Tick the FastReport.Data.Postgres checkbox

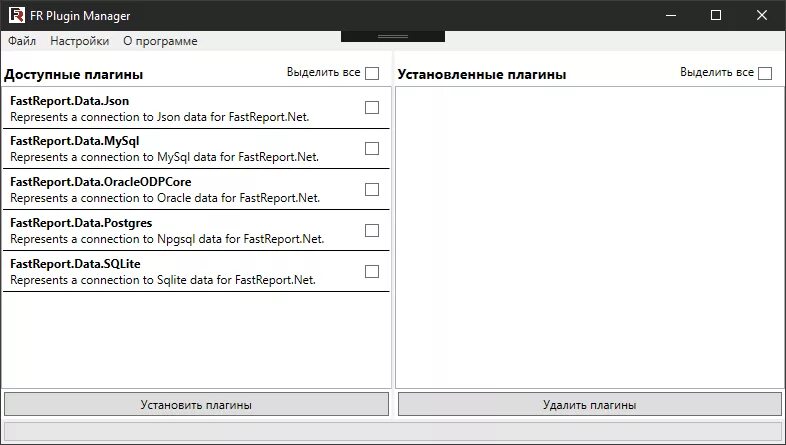[x=372, y=231]
